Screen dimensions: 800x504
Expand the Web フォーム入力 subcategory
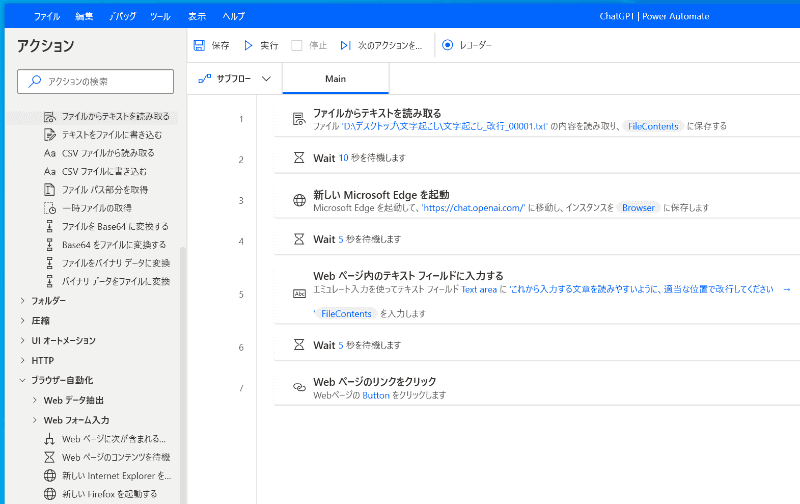point(35,420)
